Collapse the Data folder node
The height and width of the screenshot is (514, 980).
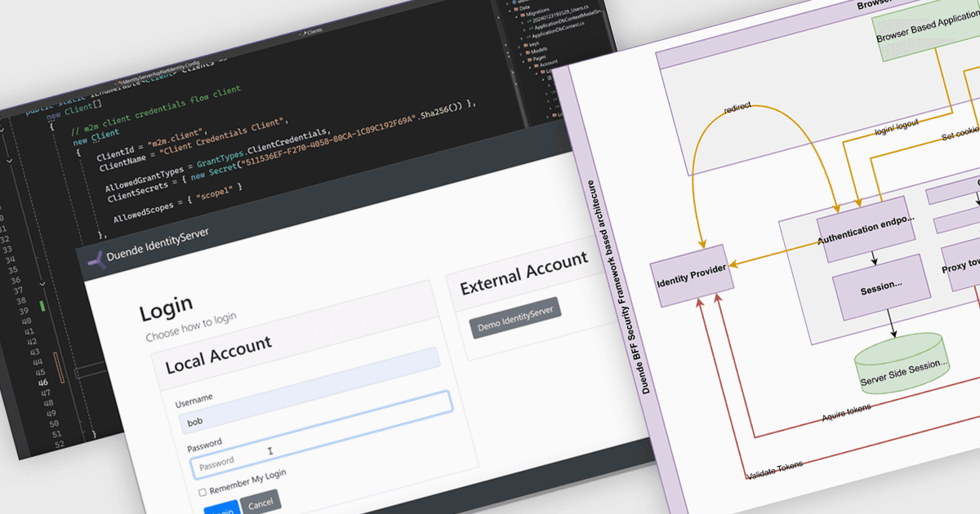pos(510,11)
